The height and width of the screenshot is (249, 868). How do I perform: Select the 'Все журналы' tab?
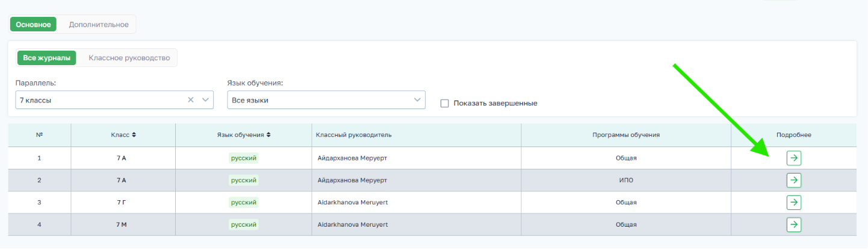pyautogui.click(x=46, y=58)
